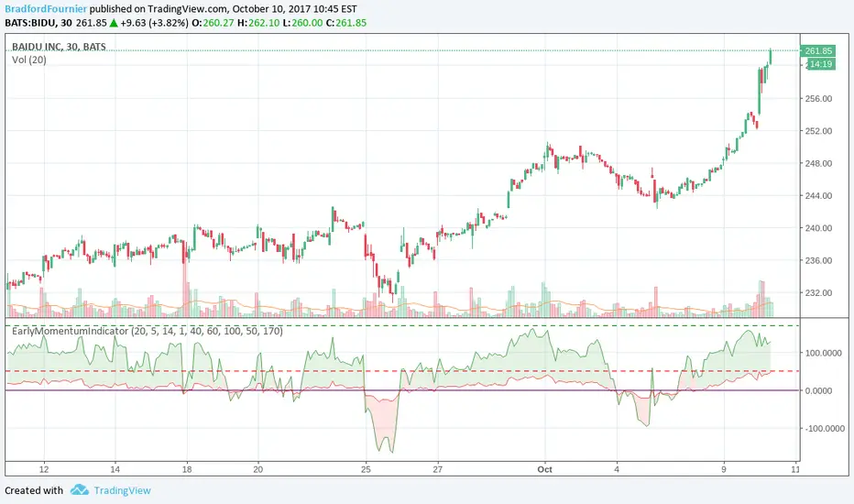
Task: Click the 252.00 price axis label
Action: [x=818, y=131]
